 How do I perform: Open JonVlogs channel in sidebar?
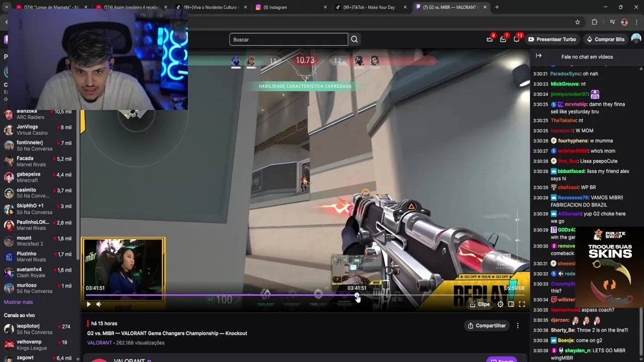pyautogui.click(x=38, y=130)
